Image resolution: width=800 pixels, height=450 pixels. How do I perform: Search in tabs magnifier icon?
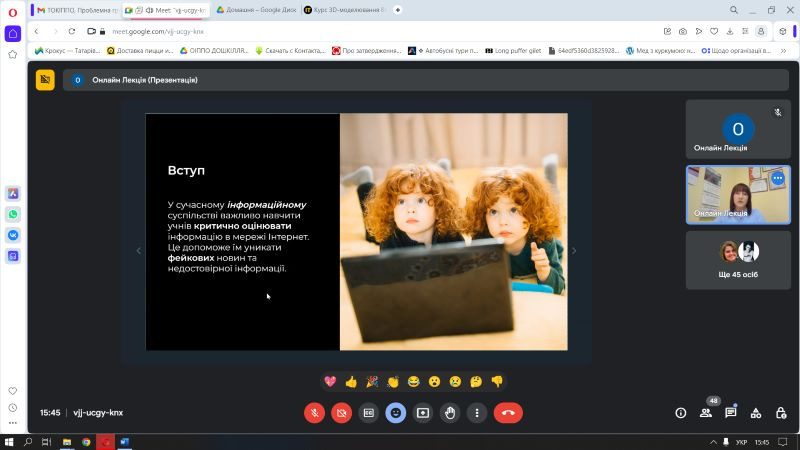click(x=734, y=10)
